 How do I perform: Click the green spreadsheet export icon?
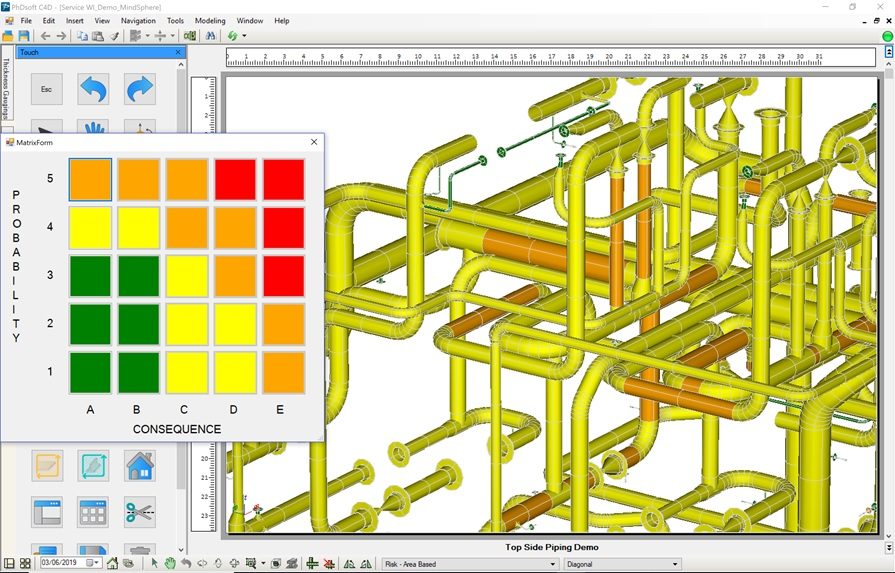[190, 36]
